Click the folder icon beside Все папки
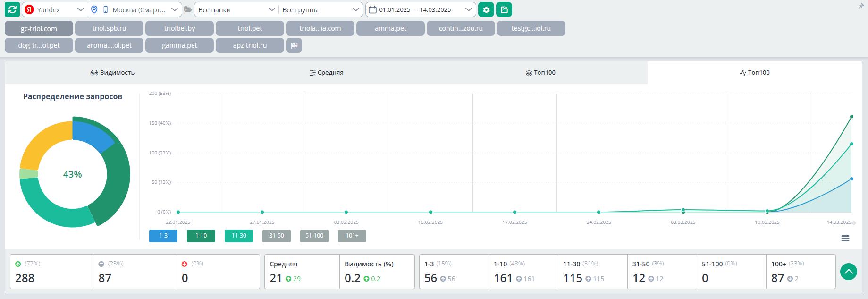The width and height of the screenshot is (868, 299). (188, 9)
